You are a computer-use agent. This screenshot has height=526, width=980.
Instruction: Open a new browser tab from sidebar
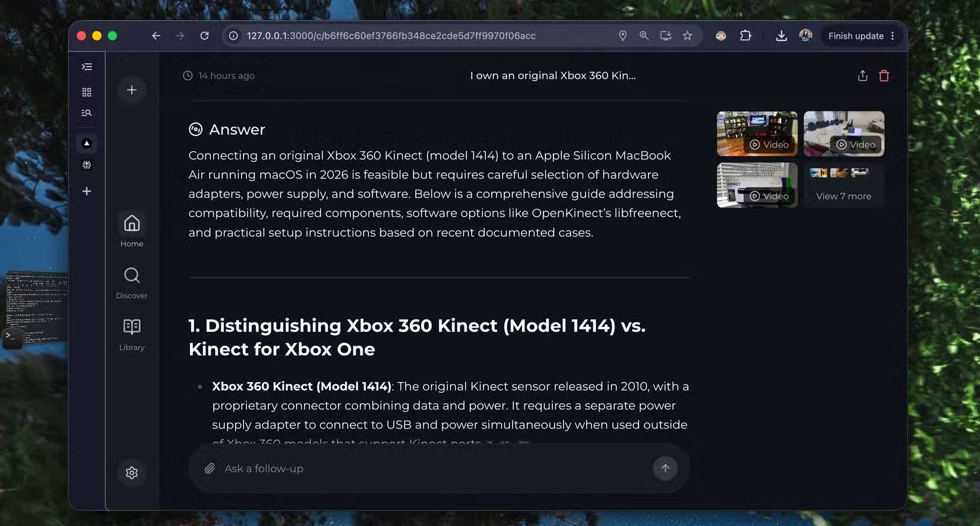tap(87, 191)
